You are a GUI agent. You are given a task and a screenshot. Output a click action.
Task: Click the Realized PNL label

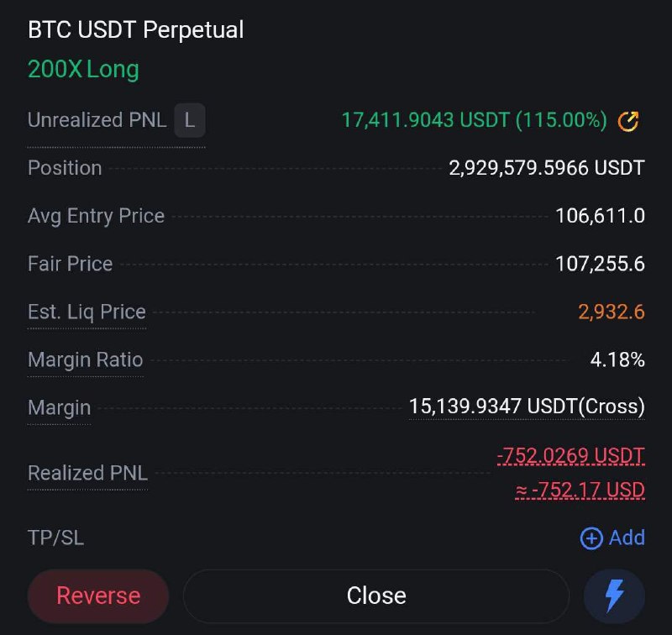pos(88,473)
